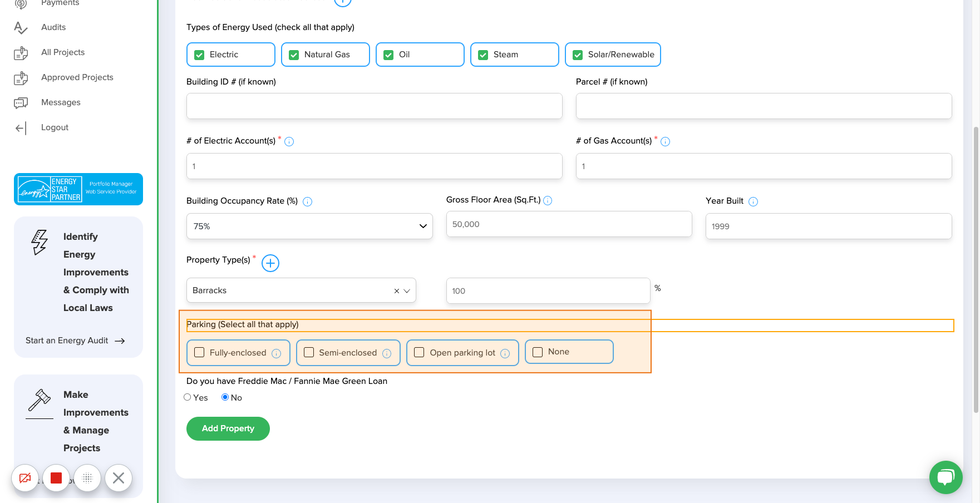Clear the Barracks selection with X

[x=397, y=291]
